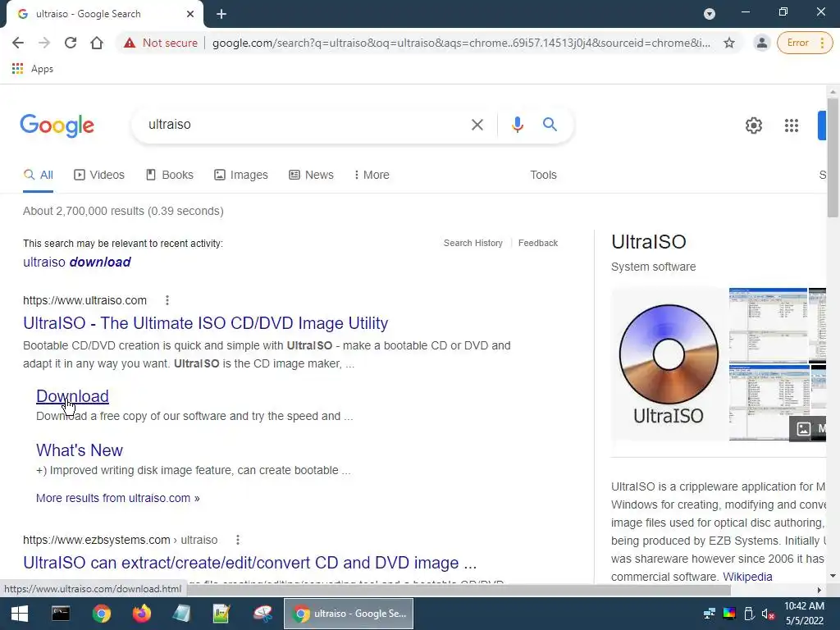Switch to the Books tab
This screenshot has height=630, width=840.
tap(170, 176)
